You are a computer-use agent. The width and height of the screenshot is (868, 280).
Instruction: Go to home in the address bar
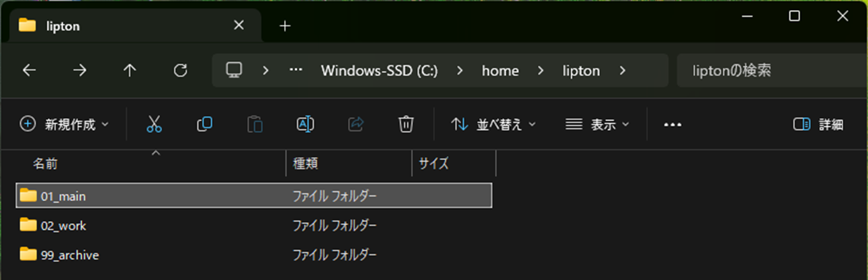501,71
